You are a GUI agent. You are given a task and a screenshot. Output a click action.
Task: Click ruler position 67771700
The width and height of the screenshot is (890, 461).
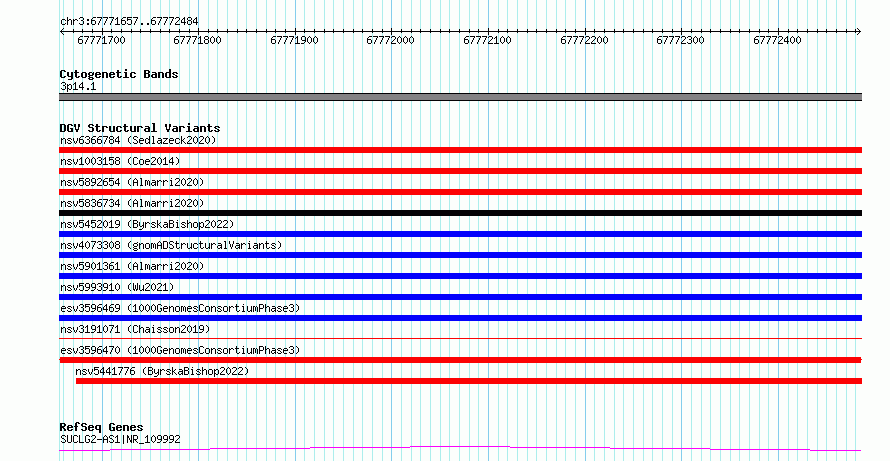tap(102, 40)
